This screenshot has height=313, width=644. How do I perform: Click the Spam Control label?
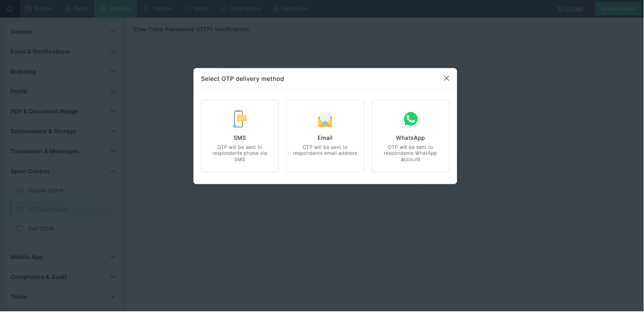click(x=30, y=171)
